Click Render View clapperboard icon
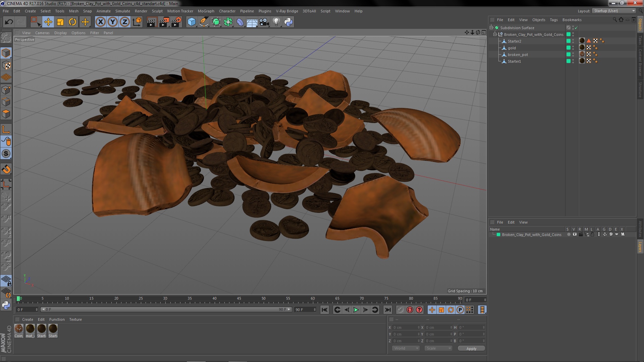The width and height of the screenshot is (644, 362). pos(152,22)
